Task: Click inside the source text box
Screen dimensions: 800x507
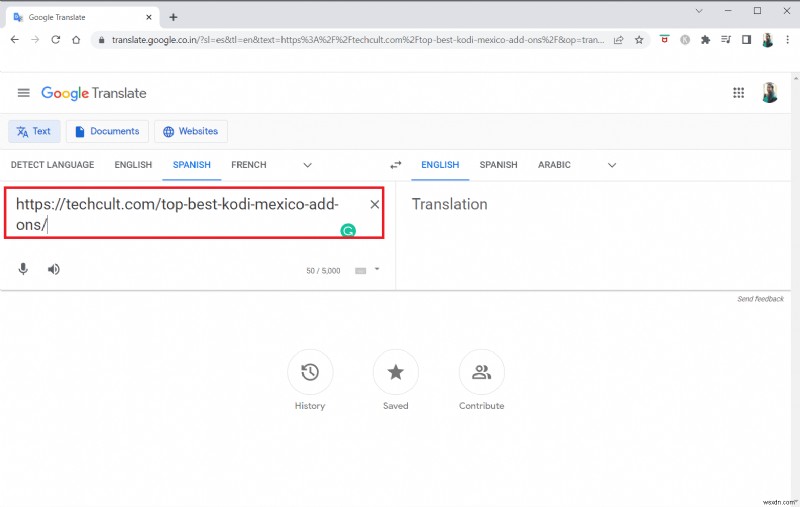Action: [x=194, y=213]
